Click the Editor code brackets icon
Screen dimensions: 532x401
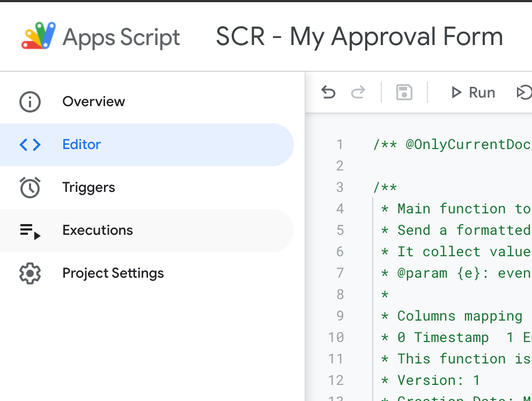tap(30, 145)
